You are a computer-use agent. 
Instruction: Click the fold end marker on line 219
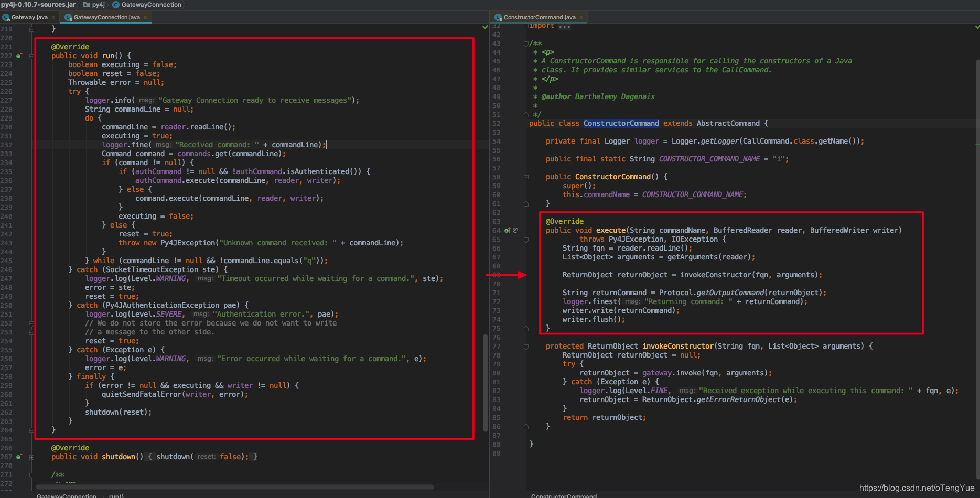pos(31,29)
